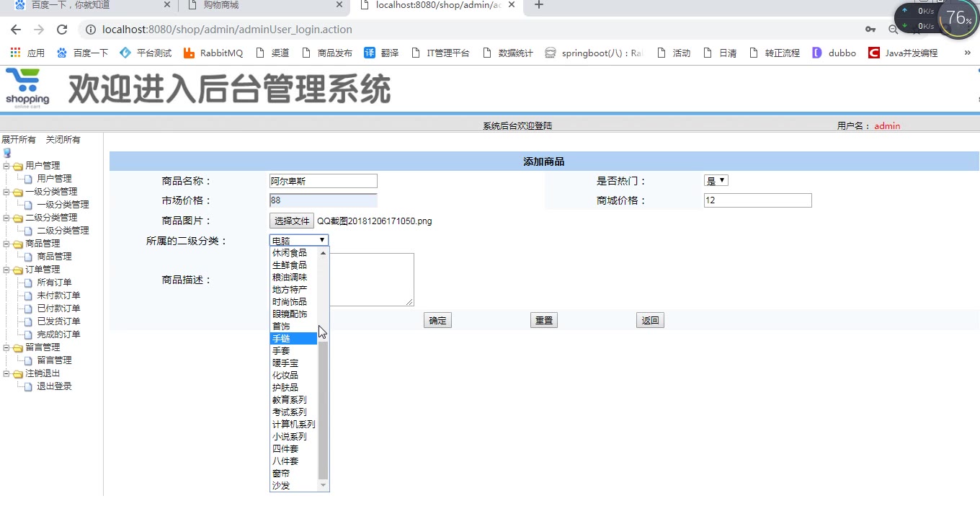Screen dimensions: 980x519
Task: Click the browser forward arrow
Action: click(39, 30)
